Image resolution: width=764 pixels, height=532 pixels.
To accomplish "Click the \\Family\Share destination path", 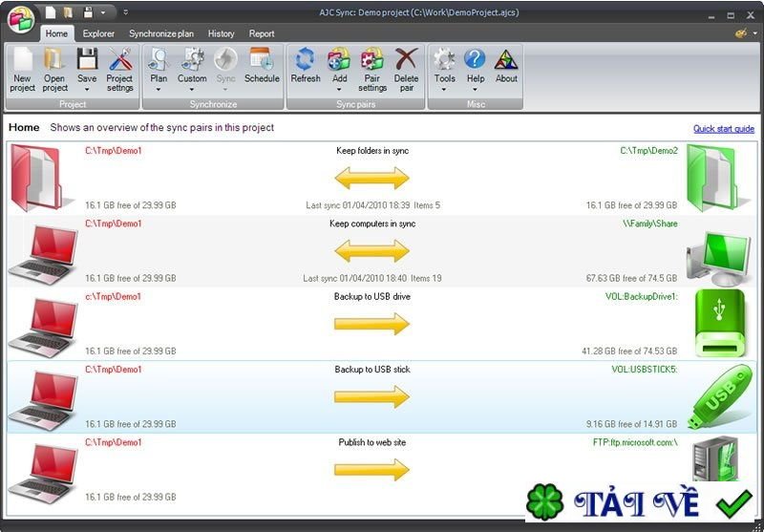I will (650, 223).
